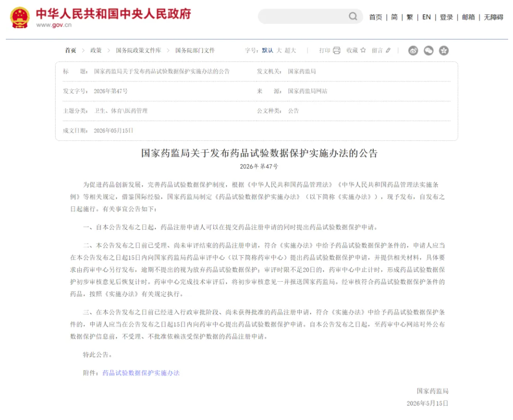Click creation date 2026年05月15日

pos(114,130)
